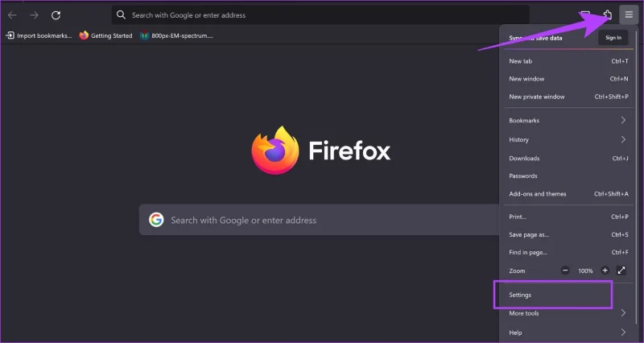
Task: Zoom in with the plus button
Action: click(x=605, y=271)
